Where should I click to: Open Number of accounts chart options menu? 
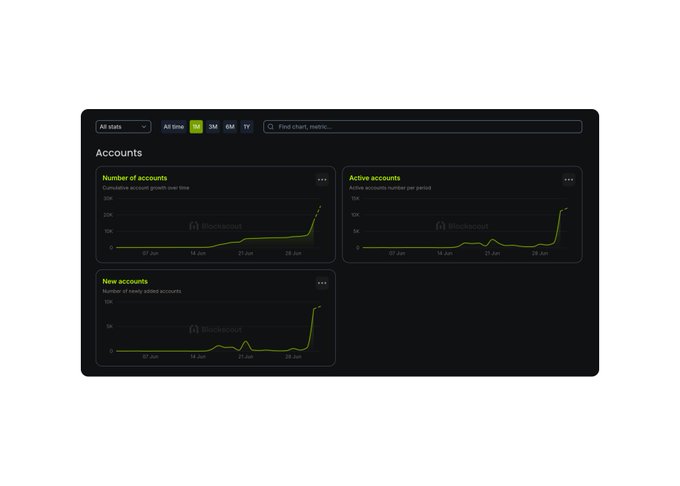click(x=322, y=179)
